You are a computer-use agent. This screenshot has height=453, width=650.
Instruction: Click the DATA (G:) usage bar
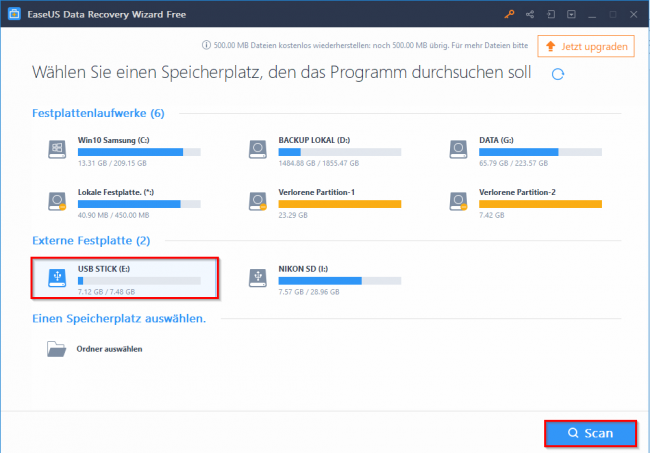tap(541, 152)
